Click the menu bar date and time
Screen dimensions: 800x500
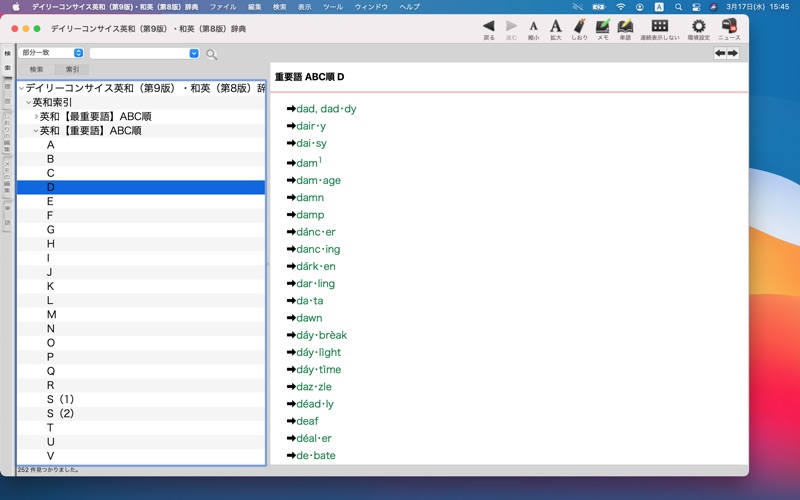tap(758, 7)
